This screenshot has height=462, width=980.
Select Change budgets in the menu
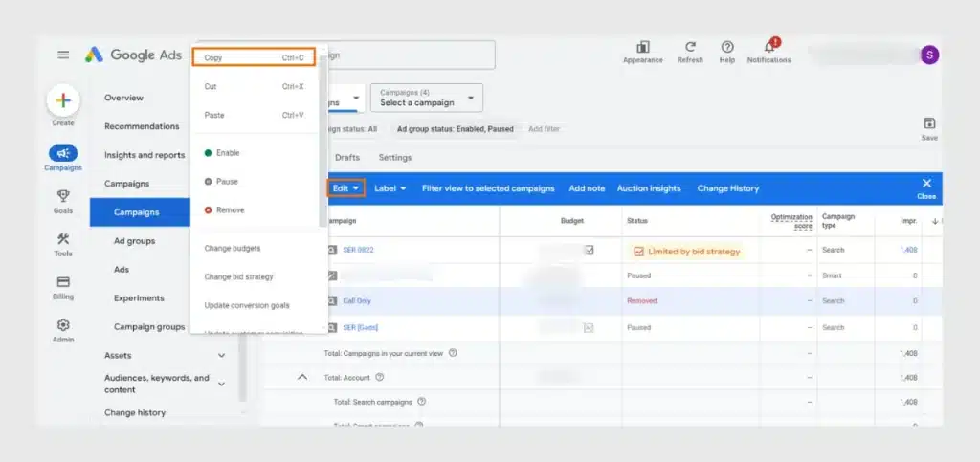(x=254, y=248)
